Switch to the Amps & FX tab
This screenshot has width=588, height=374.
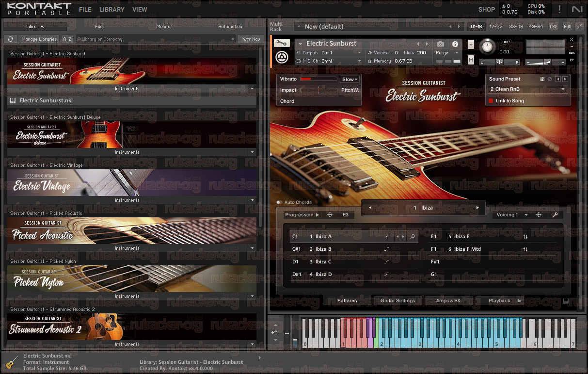tap(448, 301)
